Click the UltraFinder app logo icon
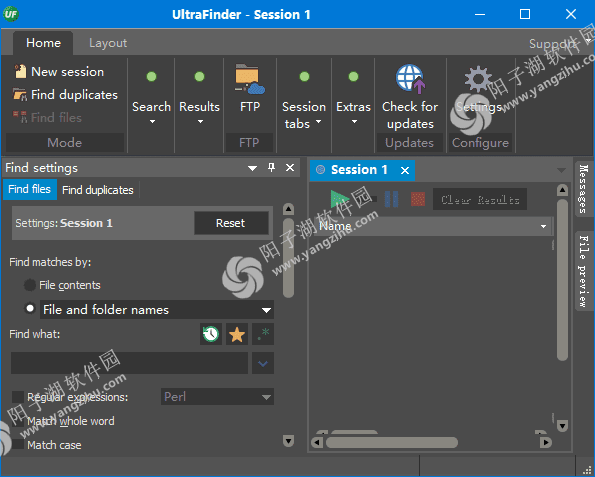Image resolution: width=595 pixels, height=477 pixels. click(x=10, y=14)
